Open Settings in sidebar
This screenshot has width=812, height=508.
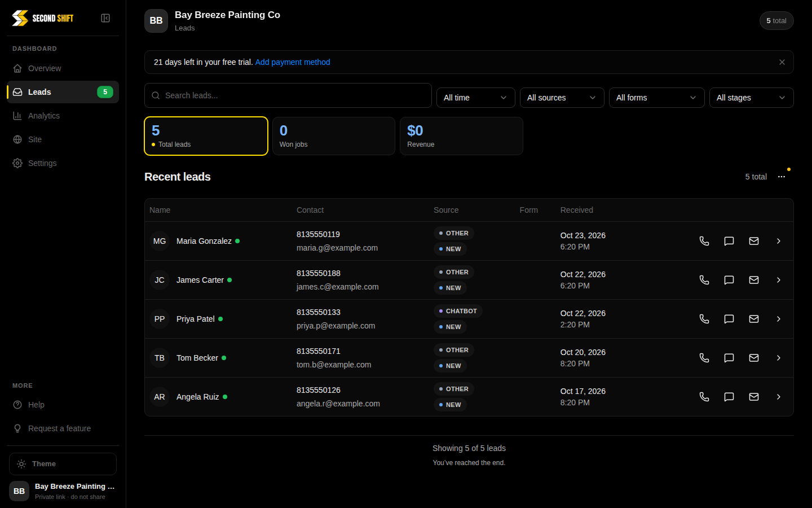pos(63,163)
